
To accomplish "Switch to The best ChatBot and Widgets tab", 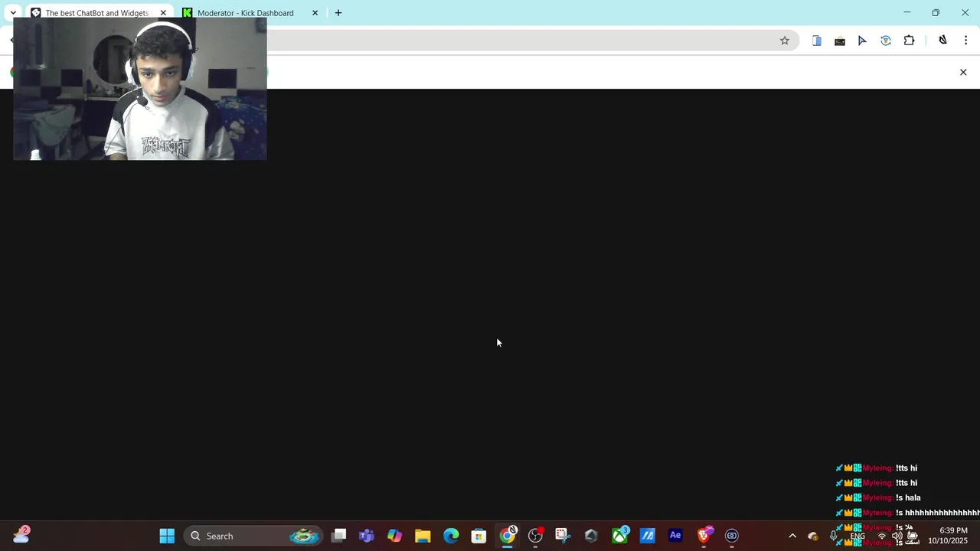I will coord(96,13).
